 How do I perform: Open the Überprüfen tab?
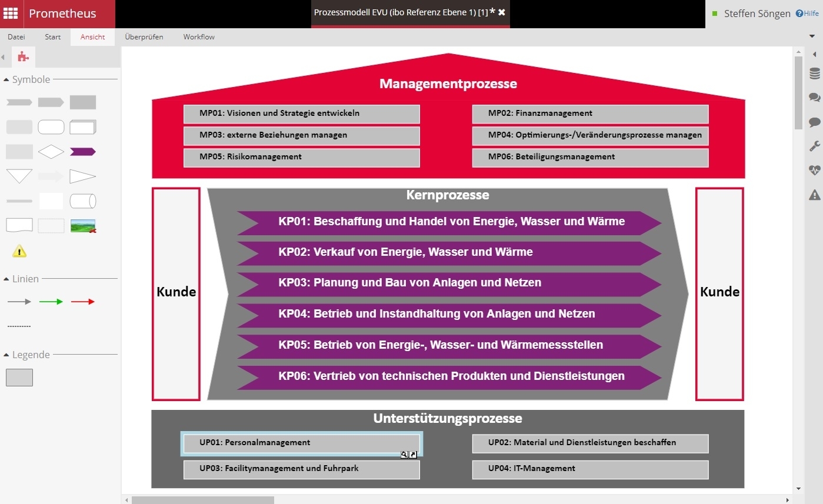[x=144, y=37]
